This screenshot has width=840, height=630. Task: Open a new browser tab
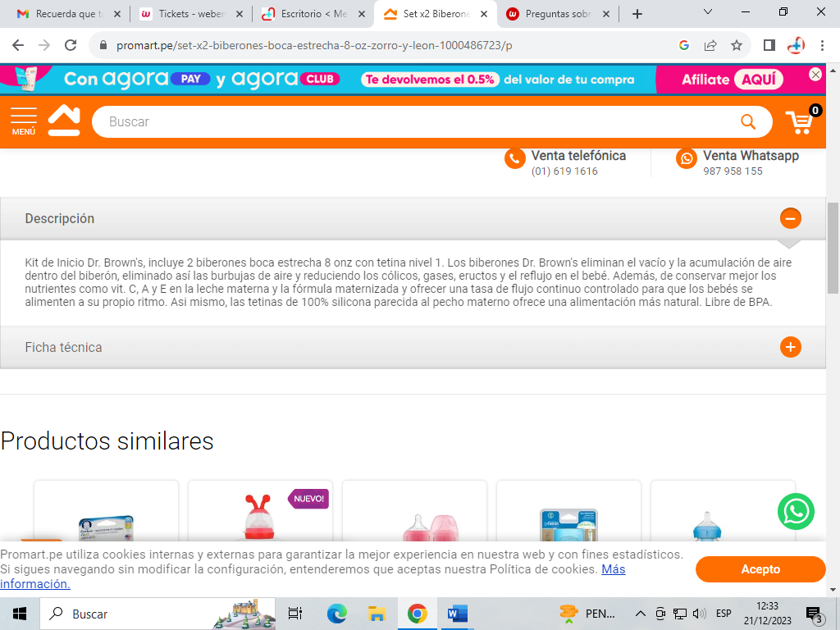(637, 14)
